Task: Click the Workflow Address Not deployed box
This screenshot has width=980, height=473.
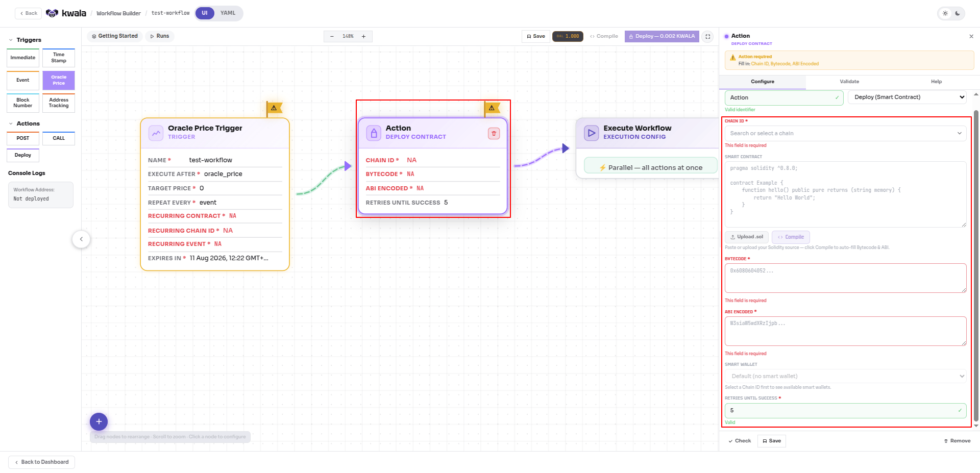Action: [x=41, y=194]
